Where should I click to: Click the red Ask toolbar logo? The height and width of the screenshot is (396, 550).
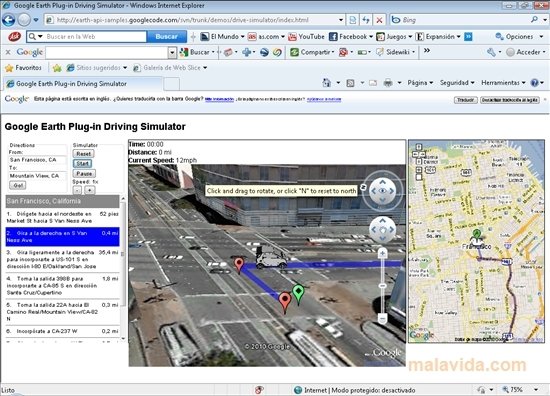pyautogui.click(x=14, y=36)
